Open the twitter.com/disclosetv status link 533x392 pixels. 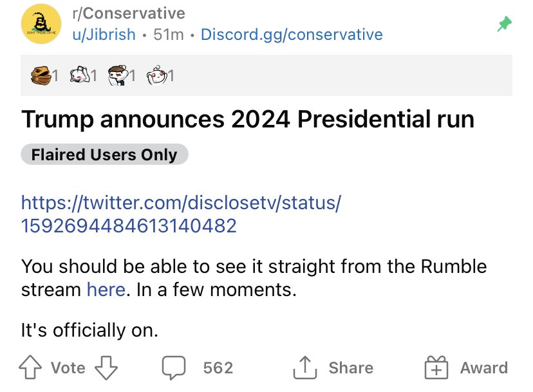pyautogui.click(x=181, y=214)
